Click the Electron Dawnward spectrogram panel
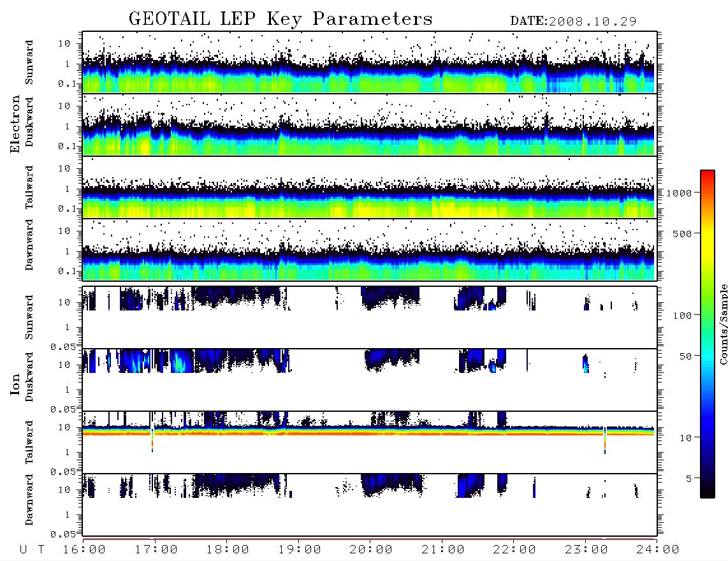Image resolution: width=728 pixels, height=561 pixels. 370,250
